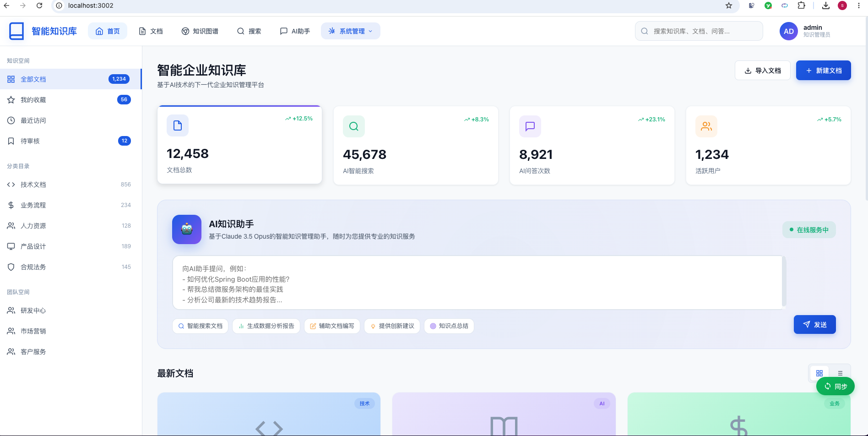
Task: Open browser three-dot menu
Action: (858, 5)
